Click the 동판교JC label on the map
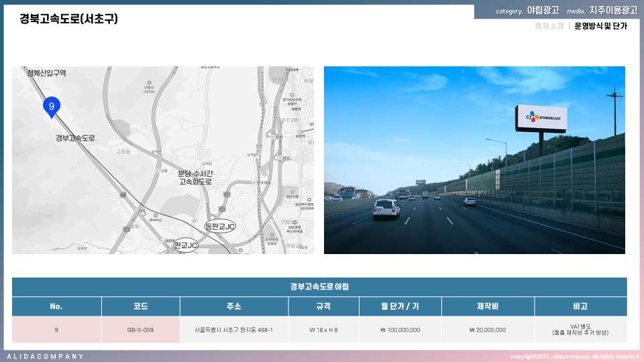 220,226
